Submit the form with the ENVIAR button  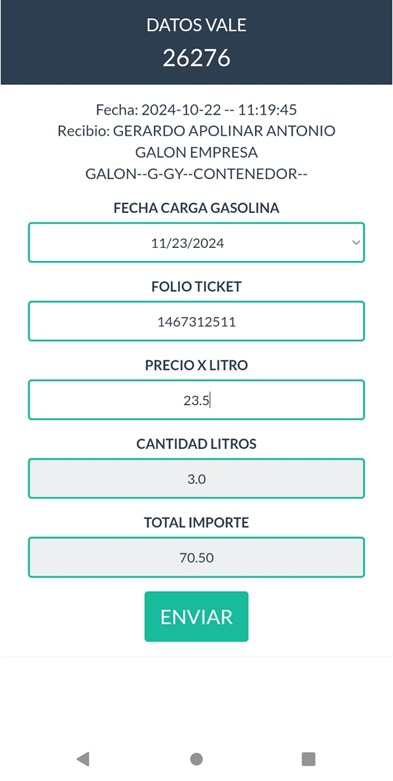pyautogui.click(x=196, y=617)
